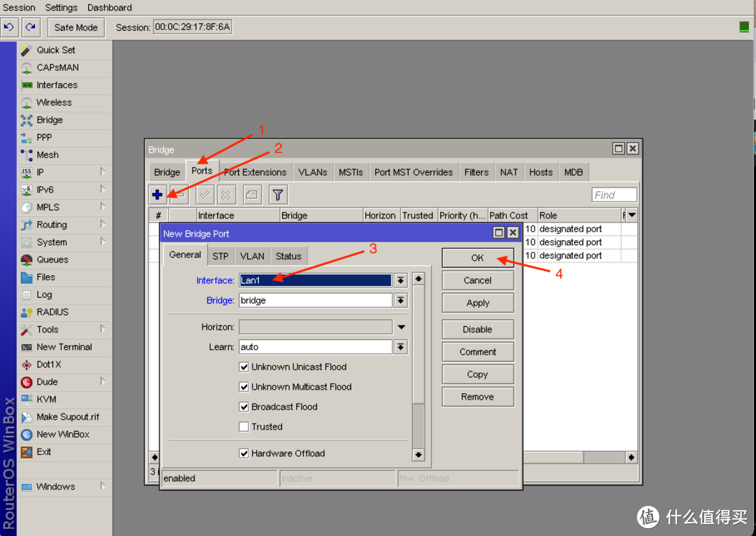
Task: Open the Bridge dropdown list
Action: [x=400, y=301]
